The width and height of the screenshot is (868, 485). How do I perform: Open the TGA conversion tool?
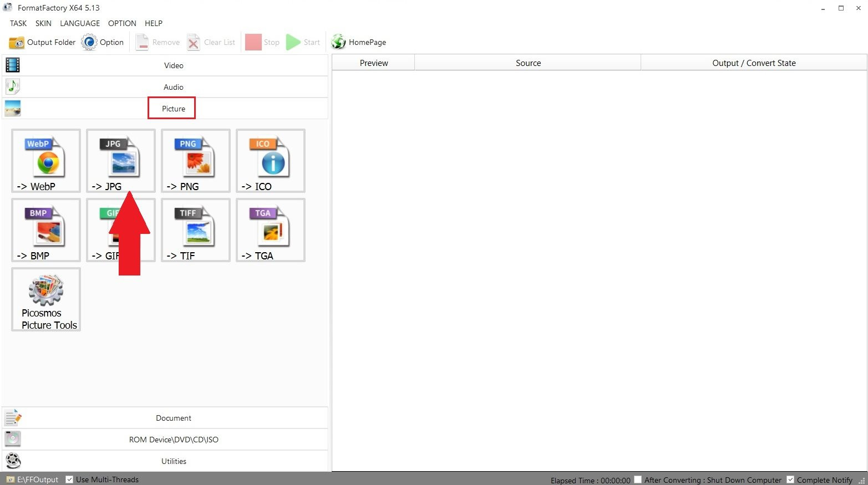pos(271,230)
